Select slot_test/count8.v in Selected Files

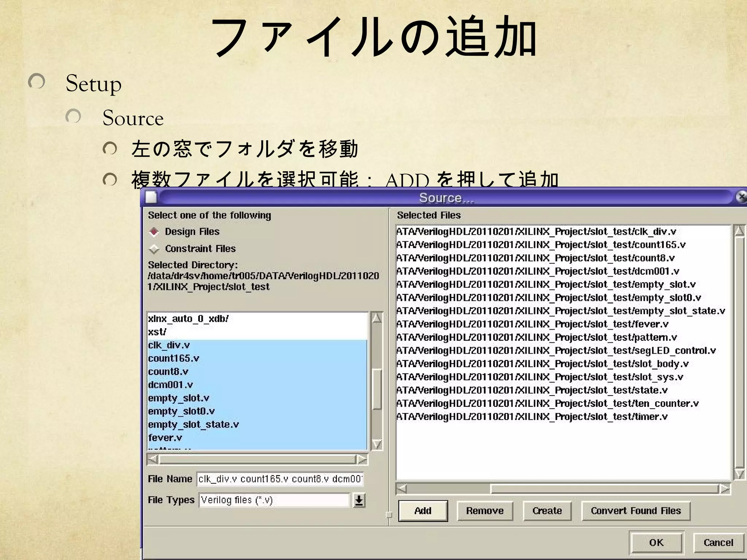click(x=564, y=258)
